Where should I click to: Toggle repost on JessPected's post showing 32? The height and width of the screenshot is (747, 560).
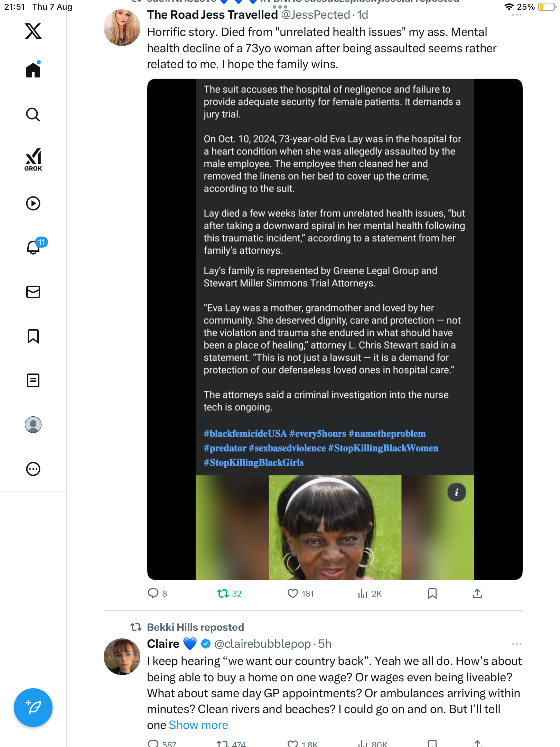pos(229,594)
